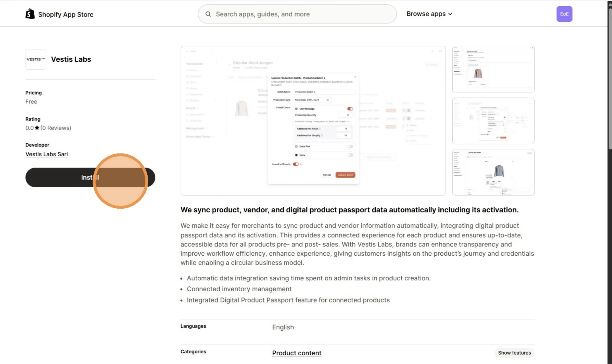Click the Developer label
Screen dimensions: 612x364
coord(37,145)
